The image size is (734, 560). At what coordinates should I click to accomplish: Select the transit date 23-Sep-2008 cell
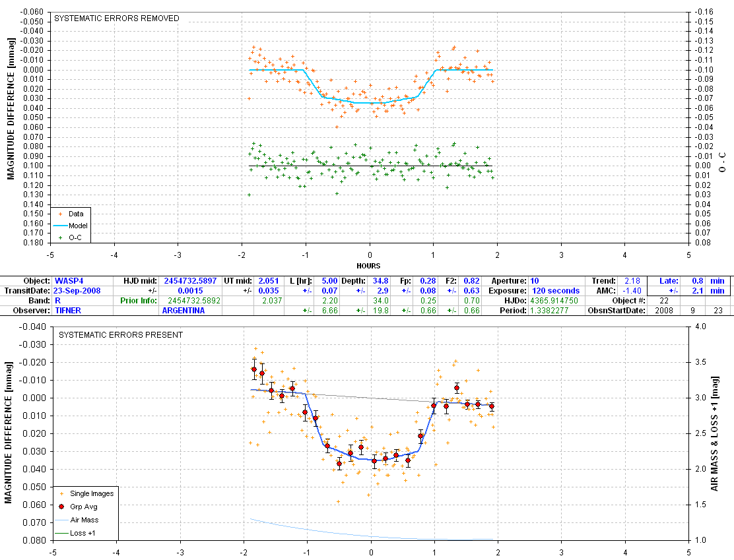pyautogui.click(x=77, y=291)
